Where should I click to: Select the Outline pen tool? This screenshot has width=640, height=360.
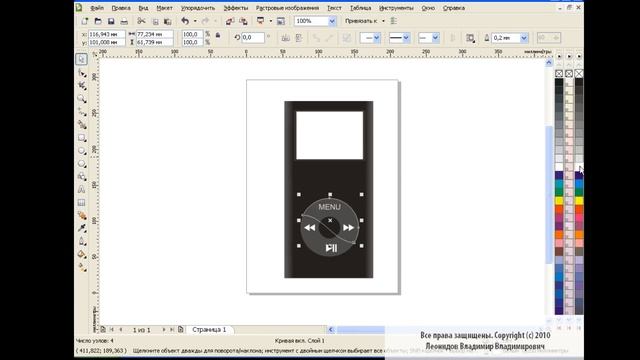pyautogui.click(x=82, y=241)
